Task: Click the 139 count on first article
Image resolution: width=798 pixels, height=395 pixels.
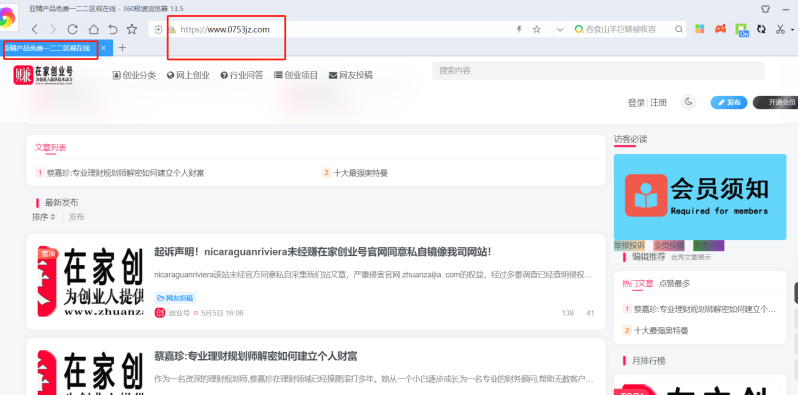Action: click(x=567, y=313)
